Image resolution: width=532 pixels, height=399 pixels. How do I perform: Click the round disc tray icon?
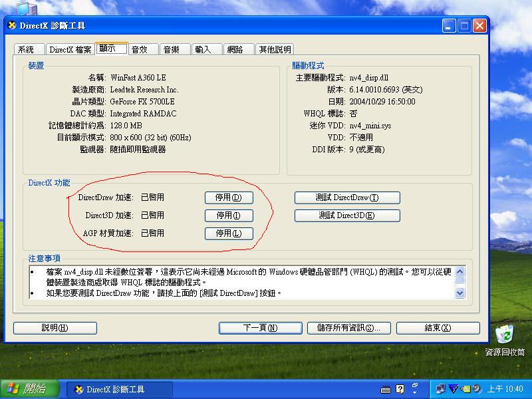[x=477, y=389]
